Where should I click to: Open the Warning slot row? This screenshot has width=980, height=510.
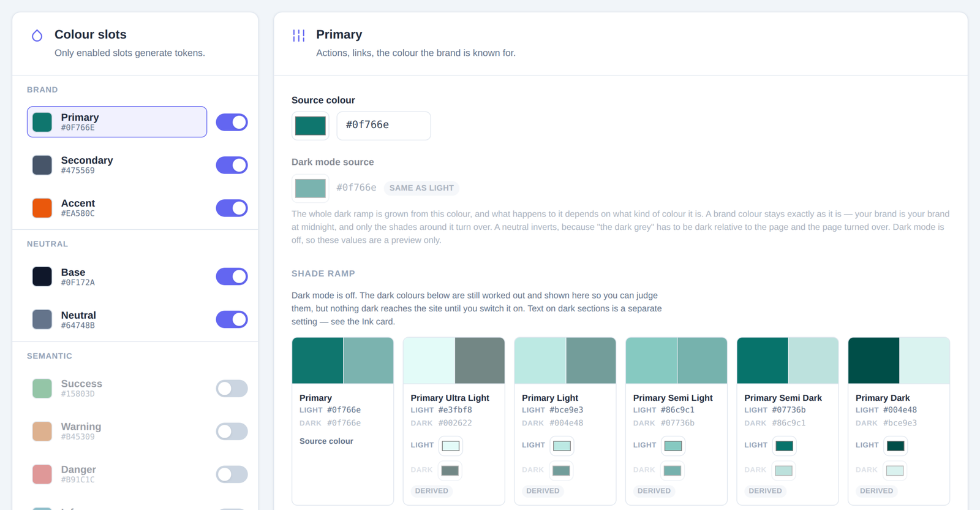pos(117,431)
